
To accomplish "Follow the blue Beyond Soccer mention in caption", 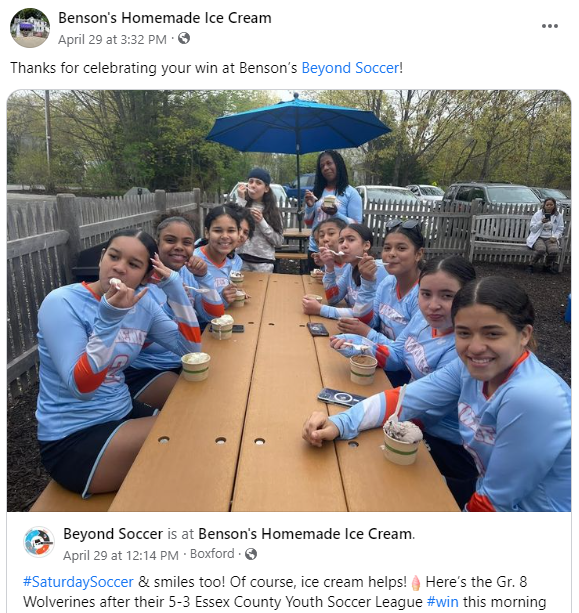I will pos(350,68).
